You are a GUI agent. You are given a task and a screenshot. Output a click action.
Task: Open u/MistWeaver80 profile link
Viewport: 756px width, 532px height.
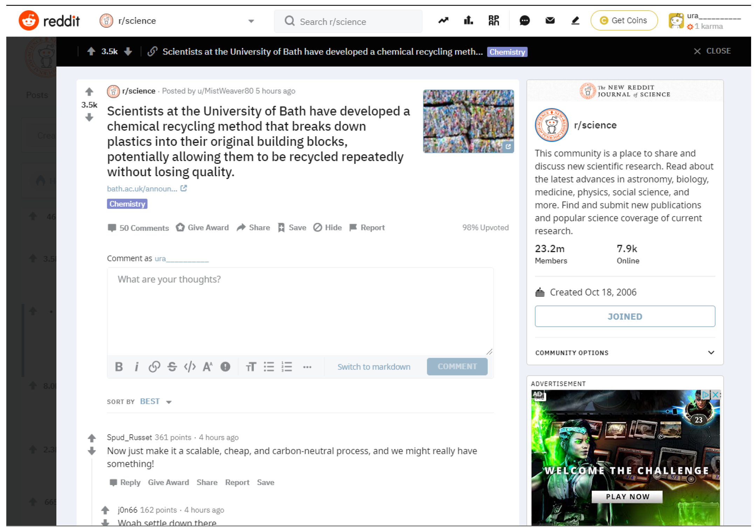click(225, 91)
